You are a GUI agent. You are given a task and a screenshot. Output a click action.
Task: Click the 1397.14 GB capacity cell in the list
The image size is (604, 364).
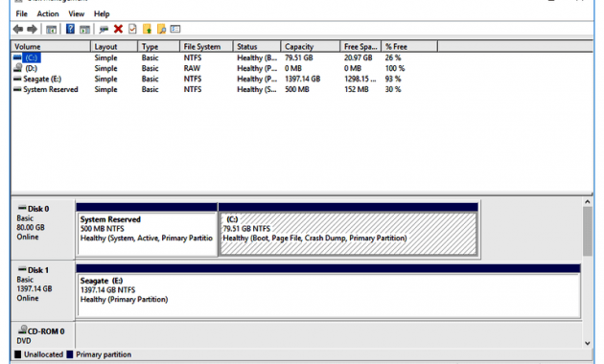coord(302,79)
